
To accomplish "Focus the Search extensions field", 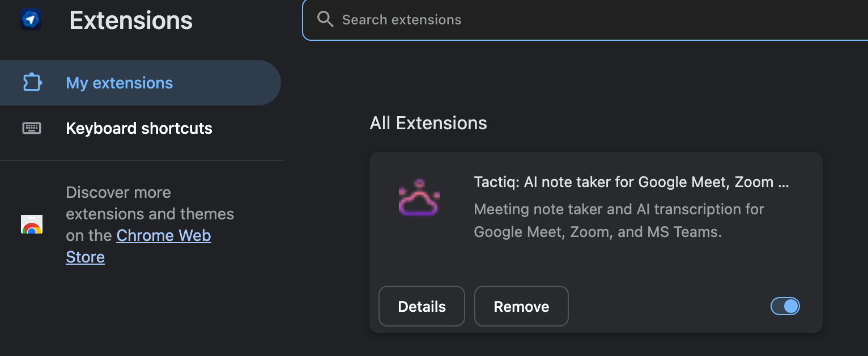I will point(567,20).
